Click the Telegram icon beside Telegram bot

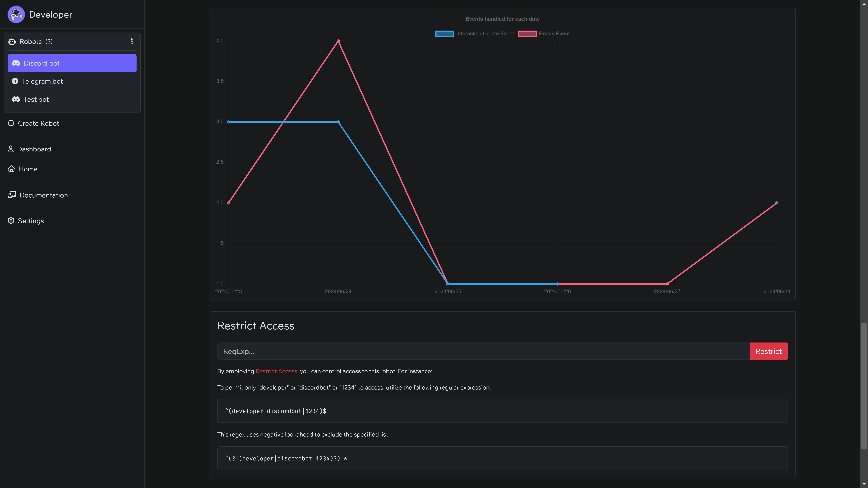15,81
